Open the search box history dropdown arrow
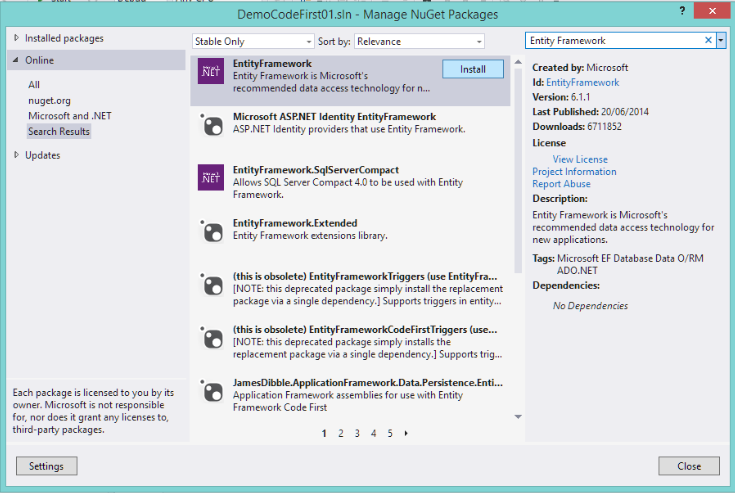 (x=720, y=41)
